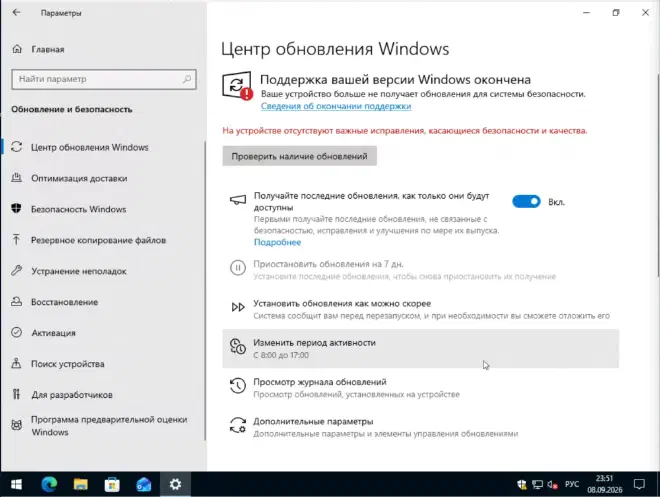The image size is (660, 497).
Task: Click the wrench icon for Устранение неполадок
Action: (16, 270)
